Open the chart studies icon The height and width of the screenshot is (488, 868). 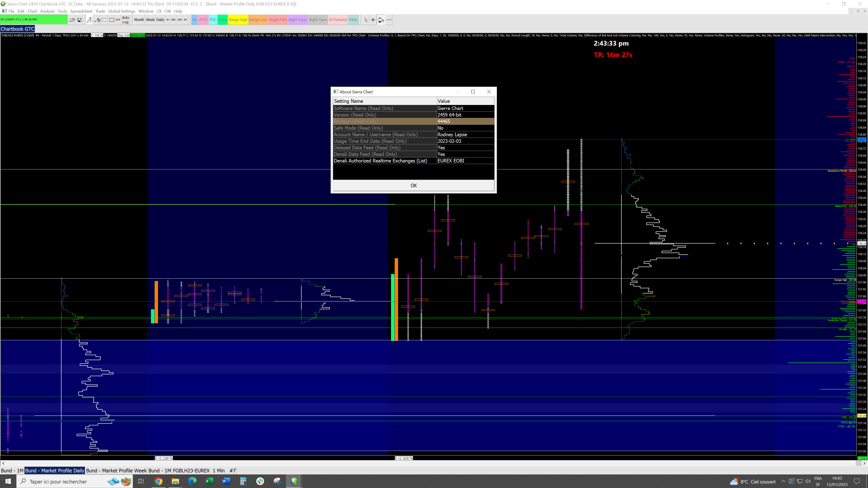point(90,20)
